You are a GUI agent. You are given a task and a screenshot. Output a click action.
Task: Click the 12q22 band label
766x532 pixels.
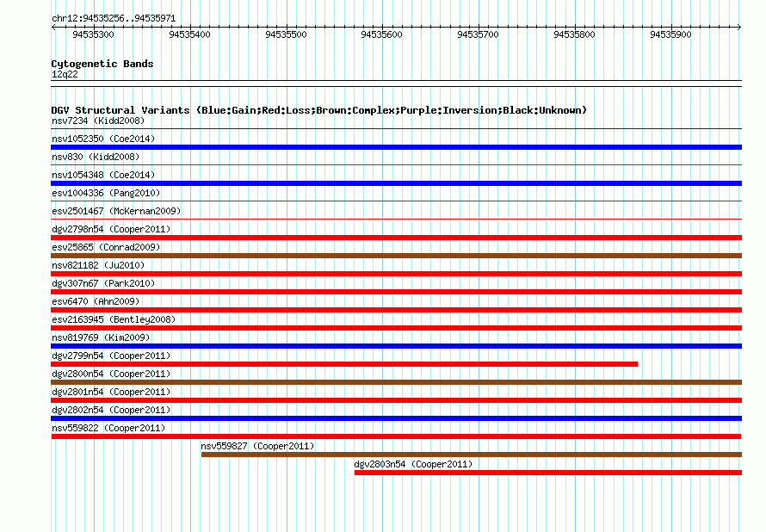[x=65, y=74]
